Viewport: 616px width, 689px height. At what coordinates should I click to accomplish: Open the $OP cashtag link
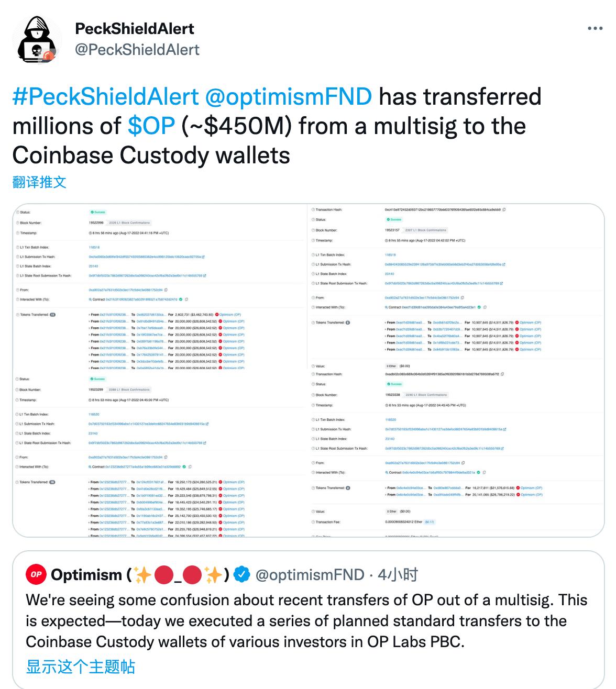point(150,125)
